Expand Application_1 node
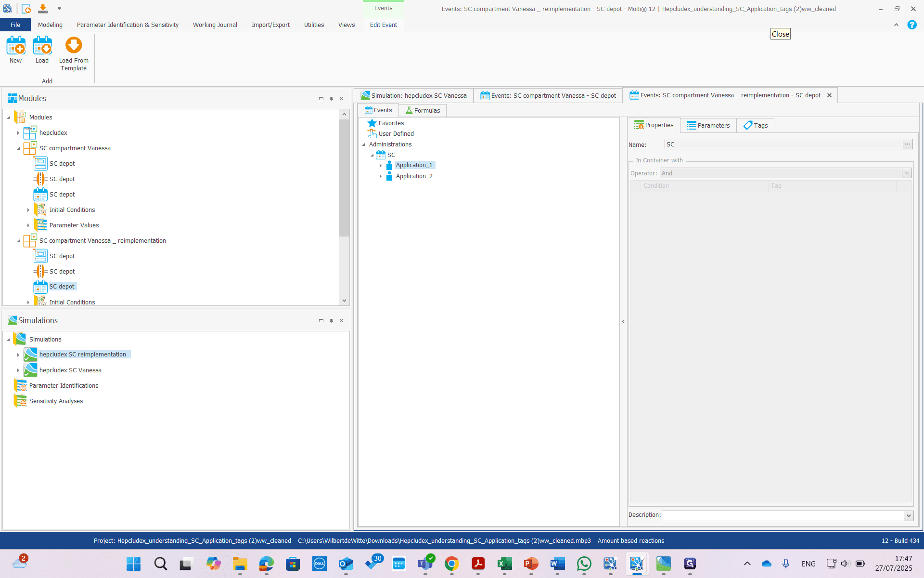The width and height of the screenshot is (924, 578). tap(381, 166)
